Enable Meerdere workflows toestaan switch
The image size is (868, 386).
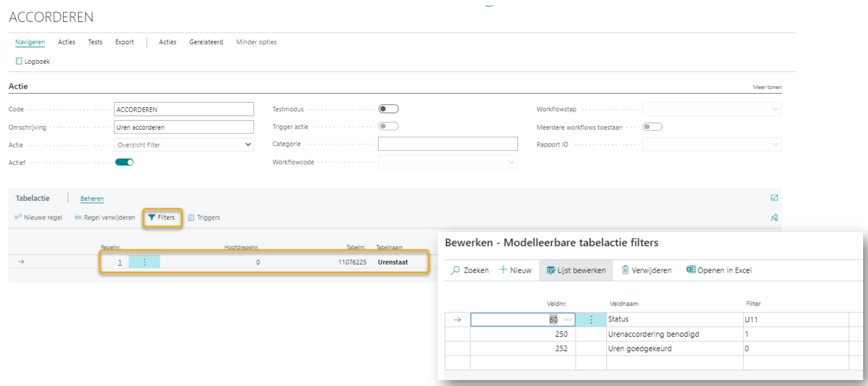(x=652, y=127)
